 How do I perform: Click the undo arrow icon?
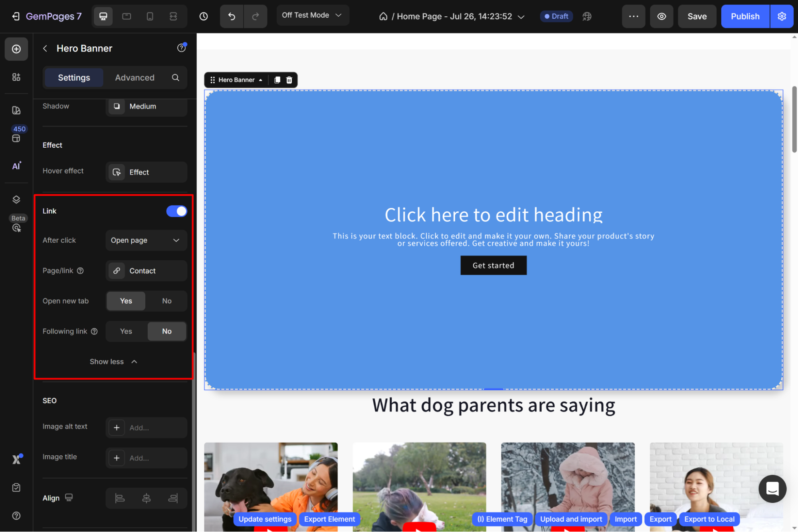[232, 16]
